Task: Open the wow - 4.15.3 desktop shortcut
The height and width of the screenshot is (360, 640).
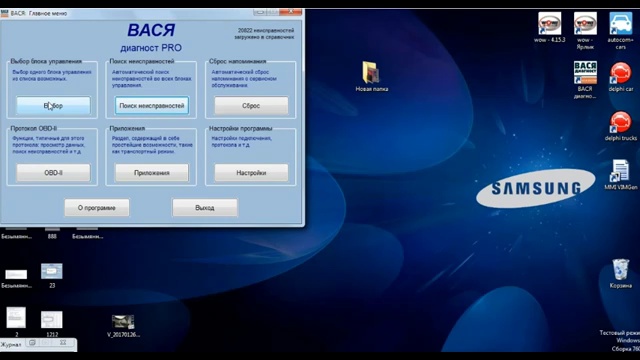Action: click(549, 27)
